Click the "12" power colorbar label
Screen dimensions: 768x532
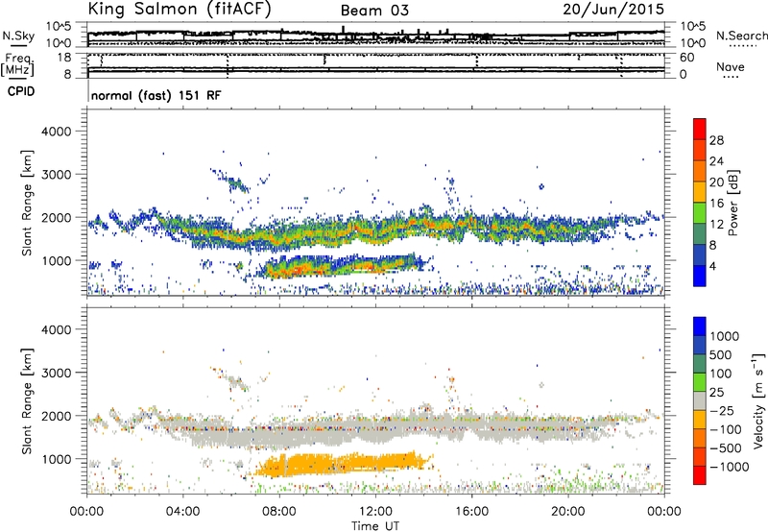coord(716,225)
